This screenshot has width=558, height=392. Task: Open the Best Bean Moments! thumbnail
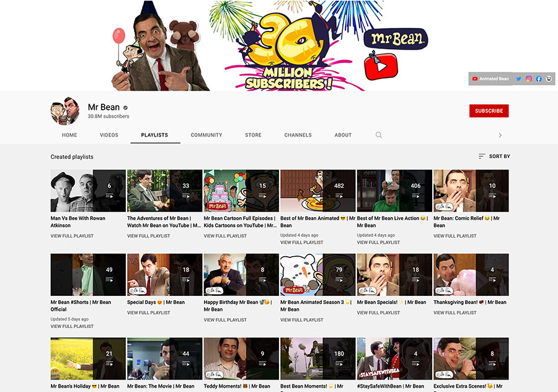[x=318, y=359]
